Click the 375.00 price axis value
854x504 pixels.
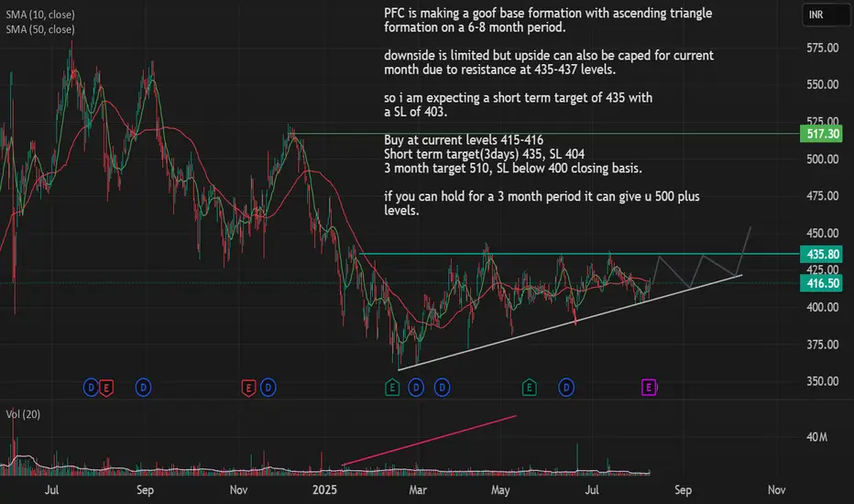[x=823, y=345]
